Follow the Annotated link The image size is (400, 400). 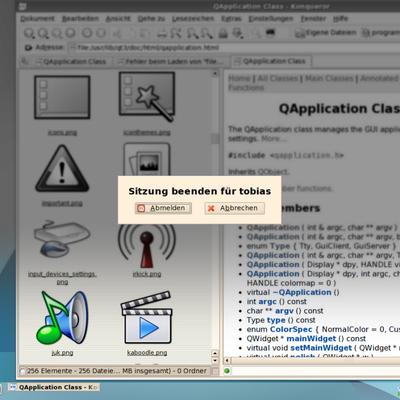(379, 78)
